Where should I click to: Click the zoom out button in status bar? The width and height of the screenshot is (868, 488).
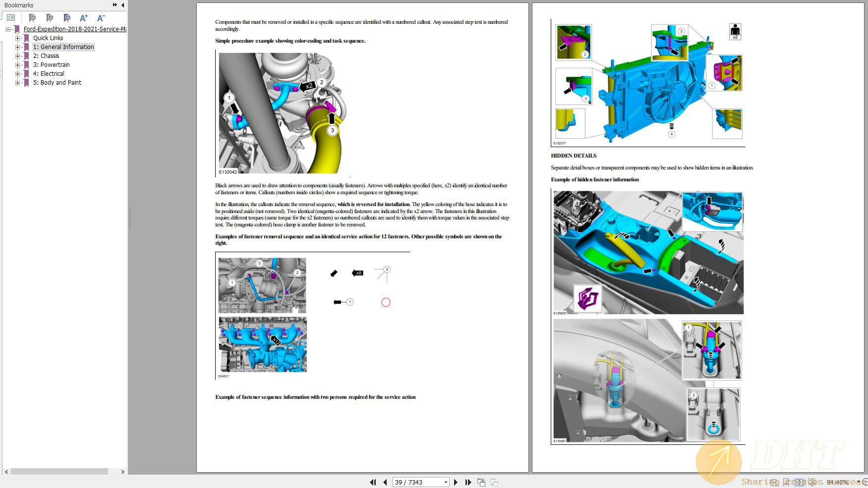(x=865, y=482)
